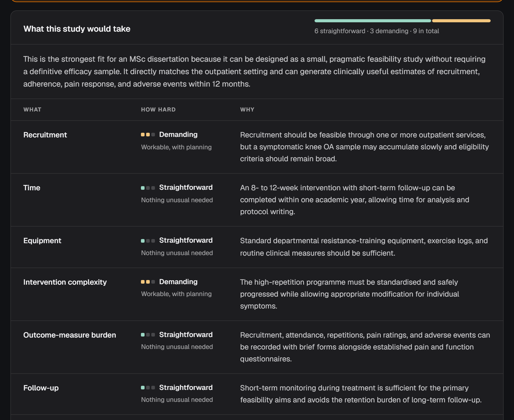Click the reason 'The high-repetition programme must be standardised'
This screenshot has height=420, width=514.
(350, 294)
